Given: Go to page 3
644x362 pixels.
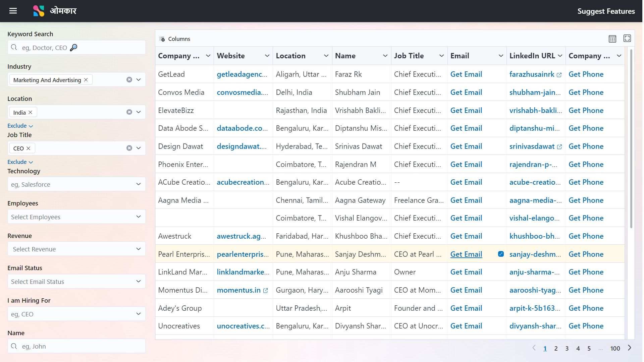Looking at the screenshot, I should 567,349.
